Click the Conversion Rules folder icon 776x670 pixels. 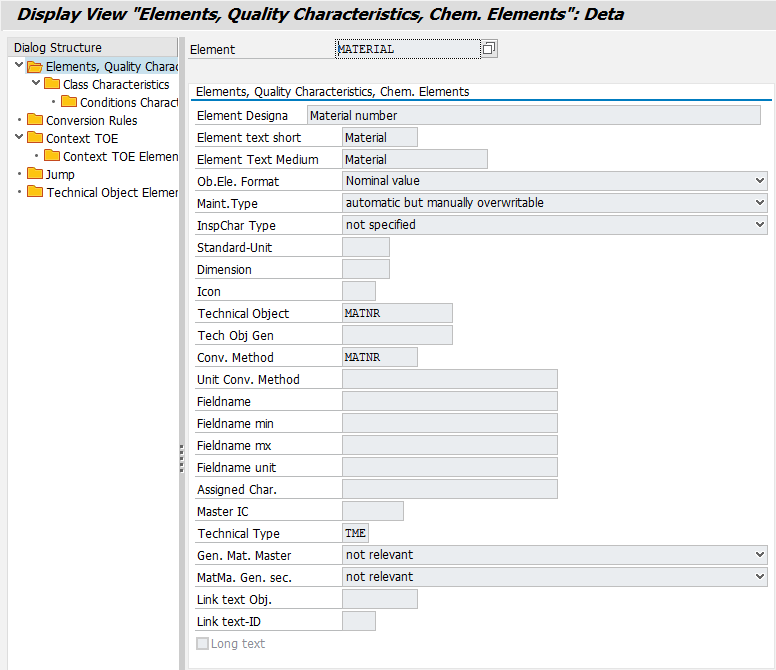(x=35, y=120)
